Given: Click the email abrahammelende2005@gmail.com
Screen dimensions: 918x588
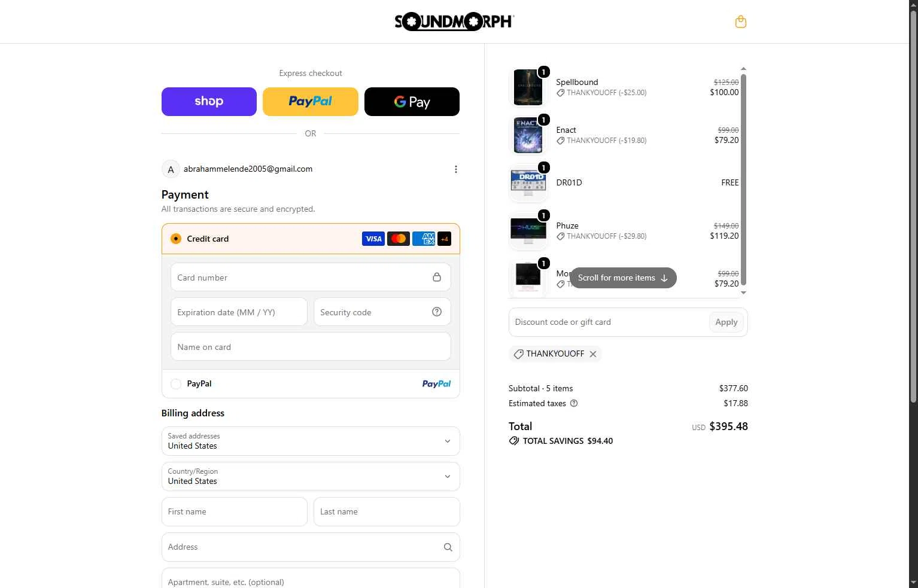Looking at the screenshot, I should [248, 169].
